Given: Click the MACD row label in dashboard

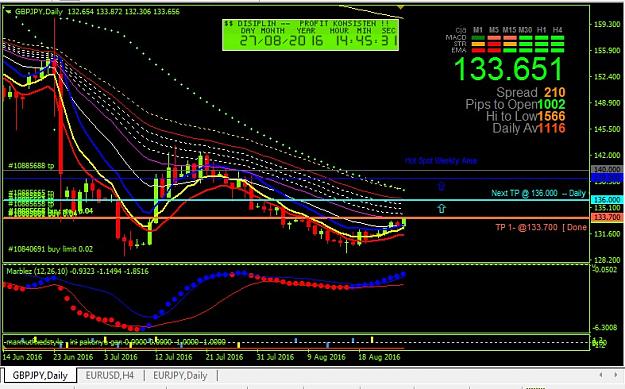Looking at the screenshot, I should click(456, 37).
